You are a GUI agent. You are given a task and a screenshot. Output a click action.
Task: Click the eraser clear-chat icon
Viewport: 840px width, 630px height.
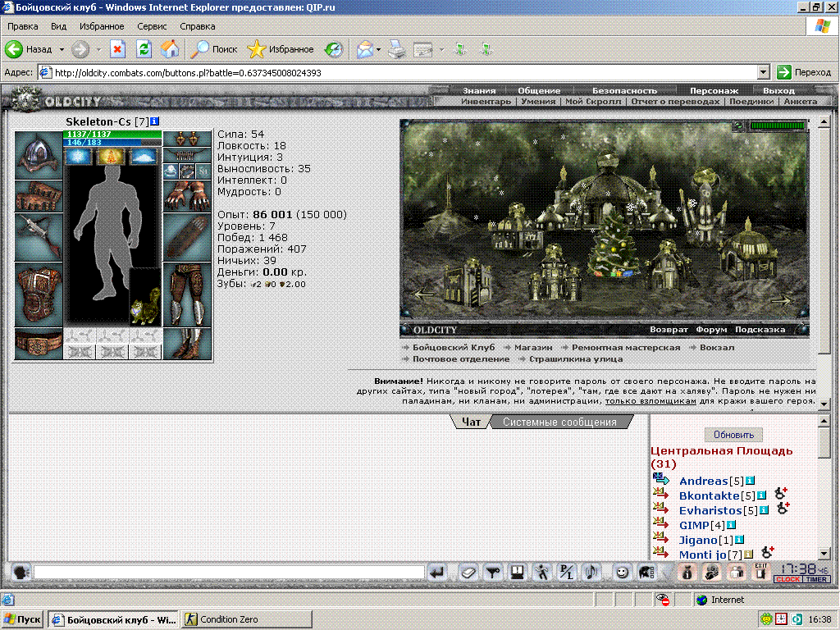coord(468,573)
